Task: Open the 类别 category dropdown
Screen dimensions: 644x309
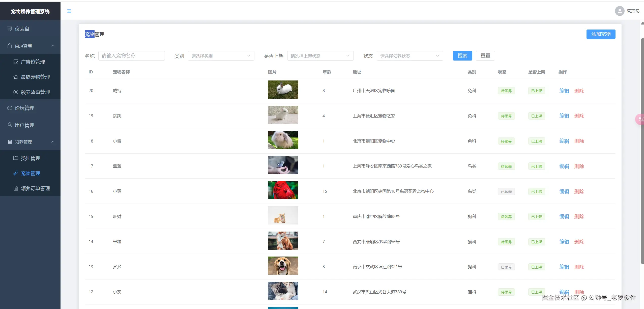Action: point(221,56)
